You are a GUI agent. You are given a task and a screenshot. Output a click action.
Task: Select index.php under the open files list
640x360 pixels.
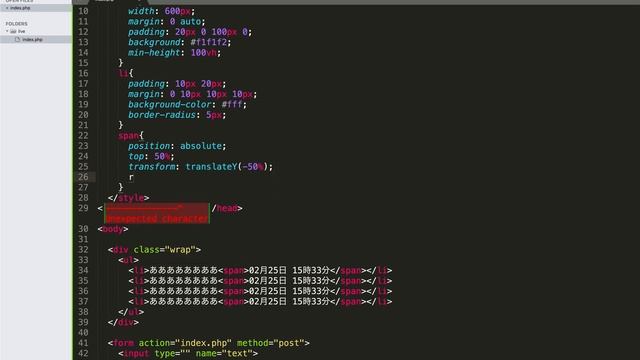(20, 8)
